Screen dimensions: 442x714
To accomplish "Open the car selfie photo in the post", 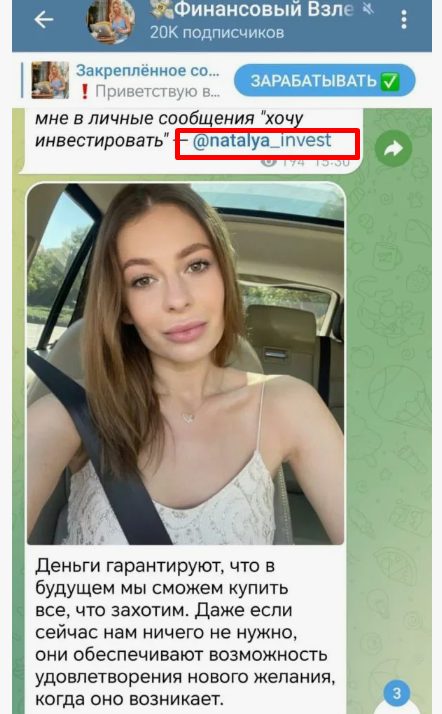I will (185, 364).
